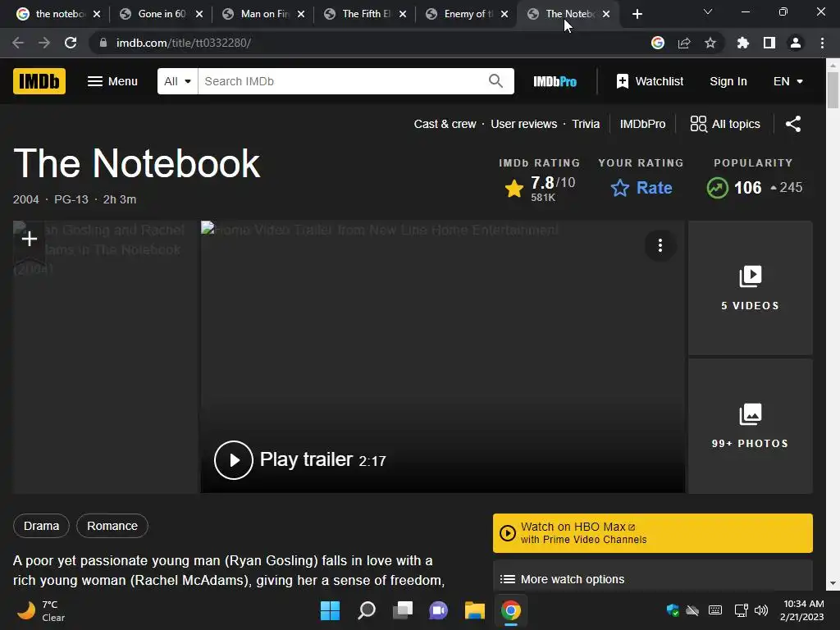840x630 pixels.
Task: Select the Drama genre chip
Action: 41,526
